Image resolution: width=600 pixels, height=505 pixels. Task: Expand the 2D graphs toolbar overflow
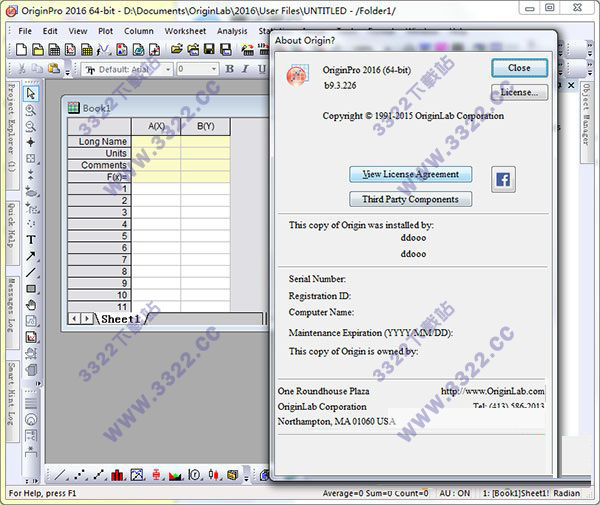coord(246,475)
